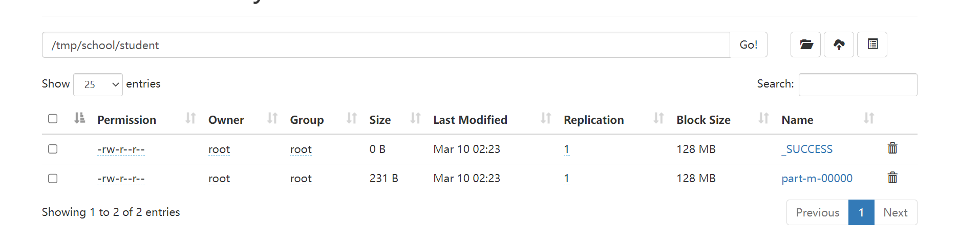Check the part-m-00000 row checkbox
Image resolution: width=980 pixels, height=240 pixels.
pos(53,179)
